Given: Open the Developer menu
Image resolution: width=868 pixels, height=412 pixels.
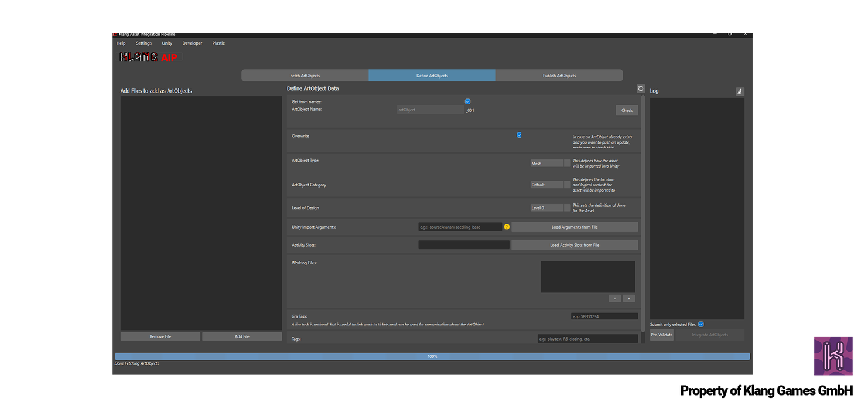Looking at the screenshot, I should tap(192, 43).
